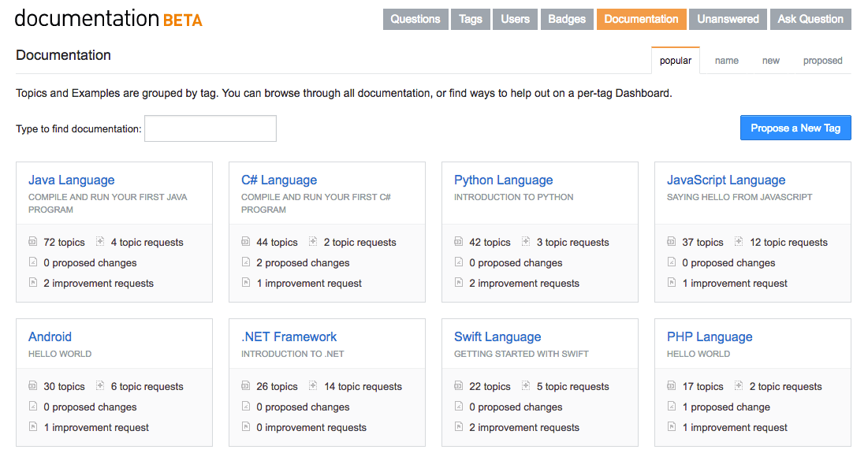The width and height of the screenshot is (868, 457).
Task: Click topic requests icon in Android card
Action: [x=100, y=385]
